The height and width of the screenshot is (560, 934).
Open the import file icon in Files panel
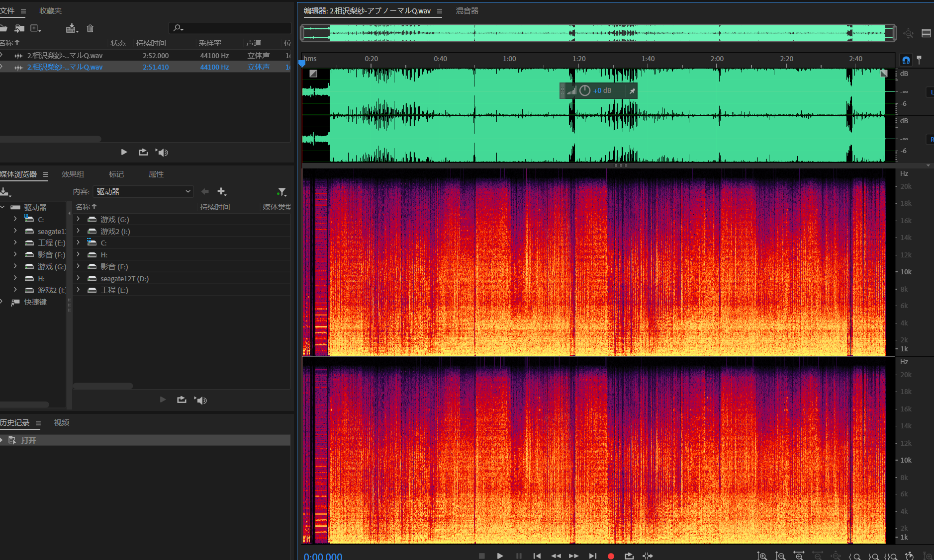pos(19,28)
